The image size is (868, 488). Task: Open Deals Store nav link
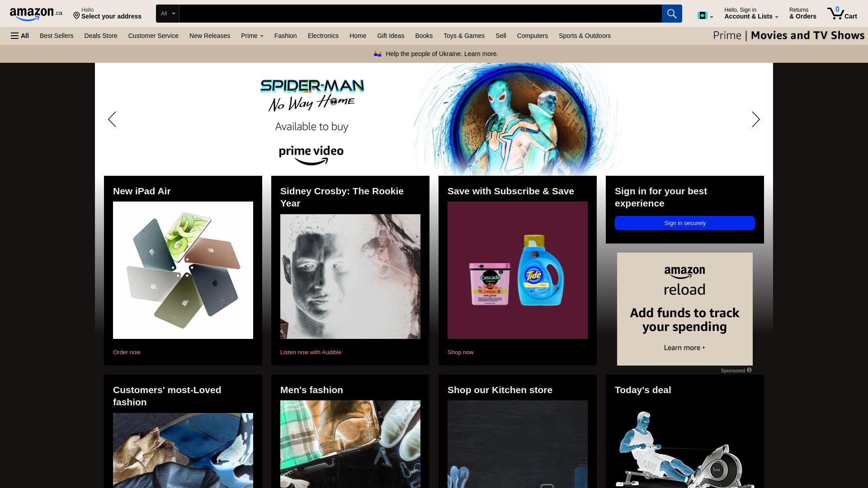pyautogui.click(x=101, y=36)
